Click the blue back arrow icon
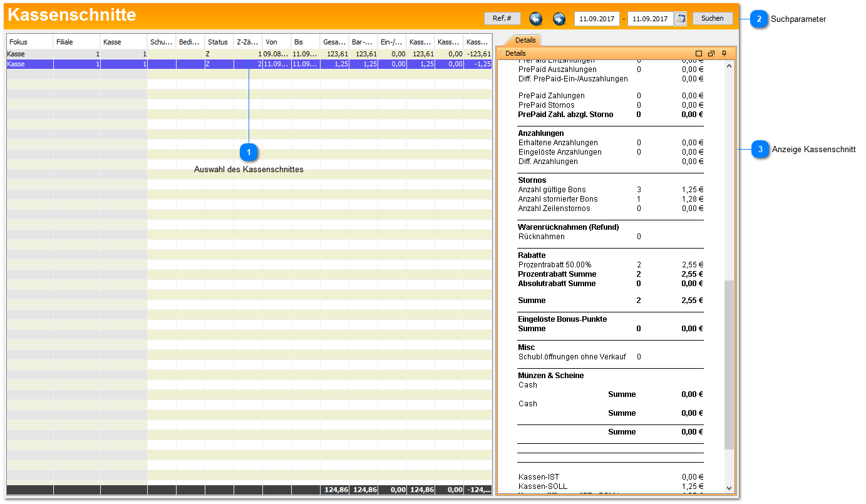The image size is (866, 504). tap(535, 19)
